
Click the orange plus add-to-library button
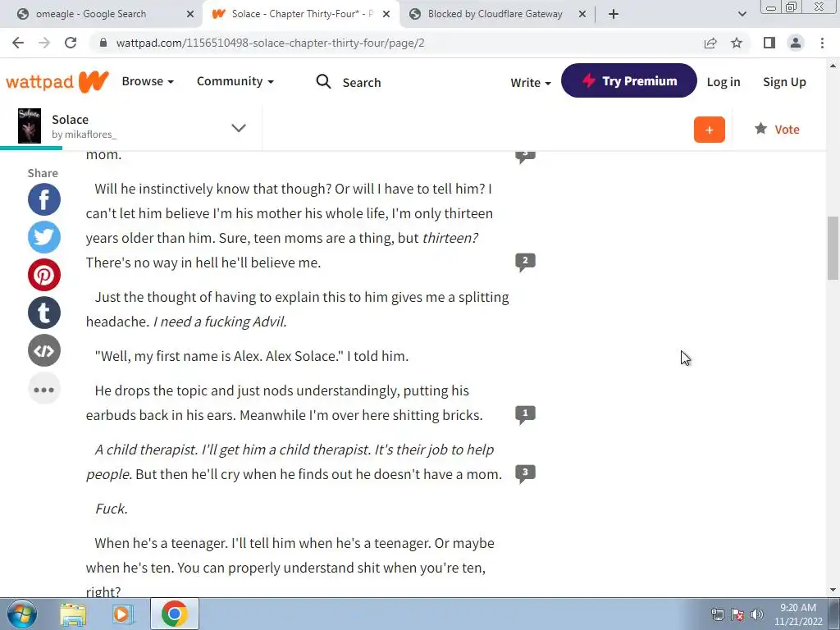point(710,130)
